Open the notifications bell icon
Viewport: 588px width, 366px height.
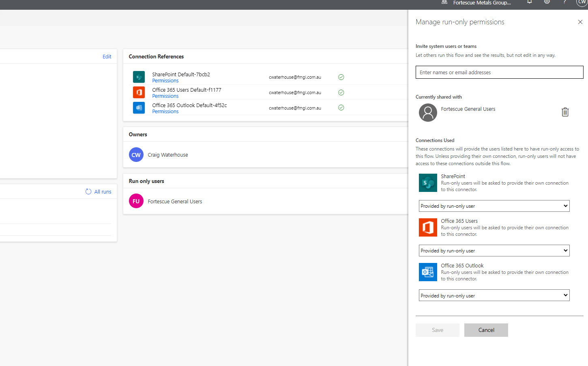click(x=529, y=2)
